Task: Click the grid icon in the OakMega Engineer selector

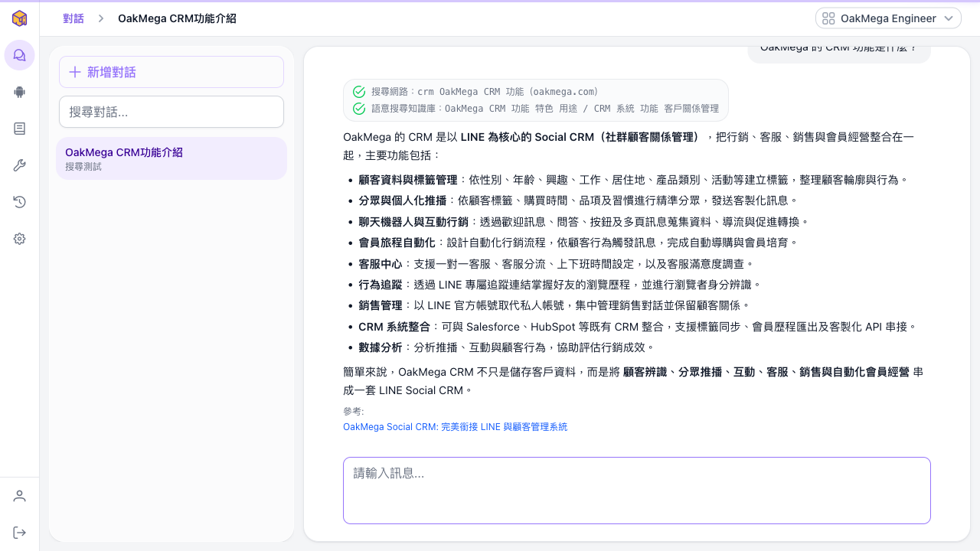Action: pos(828,18)
